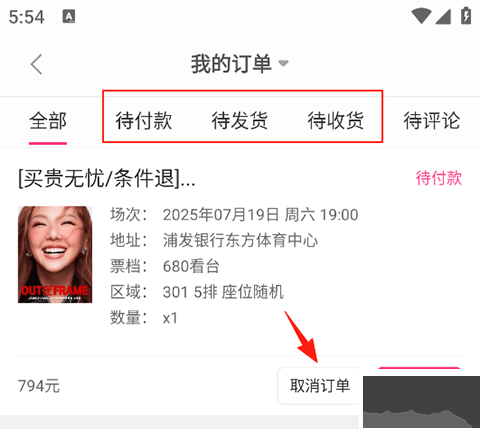Open the OUT OF FRAME concert poster
480x429 pixels.
(55, 254)
